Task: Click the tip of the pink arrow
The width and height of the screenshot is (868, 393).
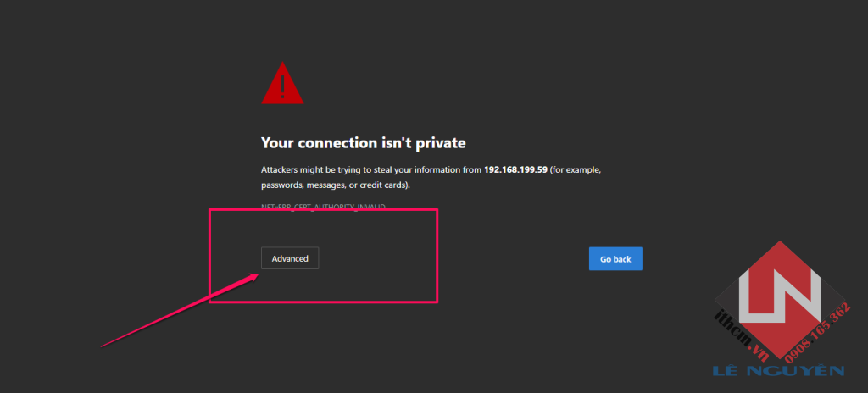Action: point(258,274)
